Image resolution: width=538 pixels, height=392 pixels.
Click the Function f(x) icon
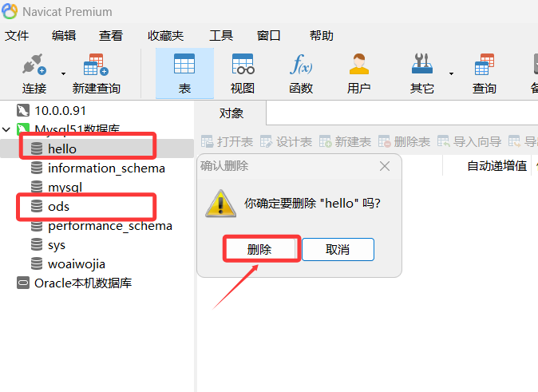(x=301, y=64)
